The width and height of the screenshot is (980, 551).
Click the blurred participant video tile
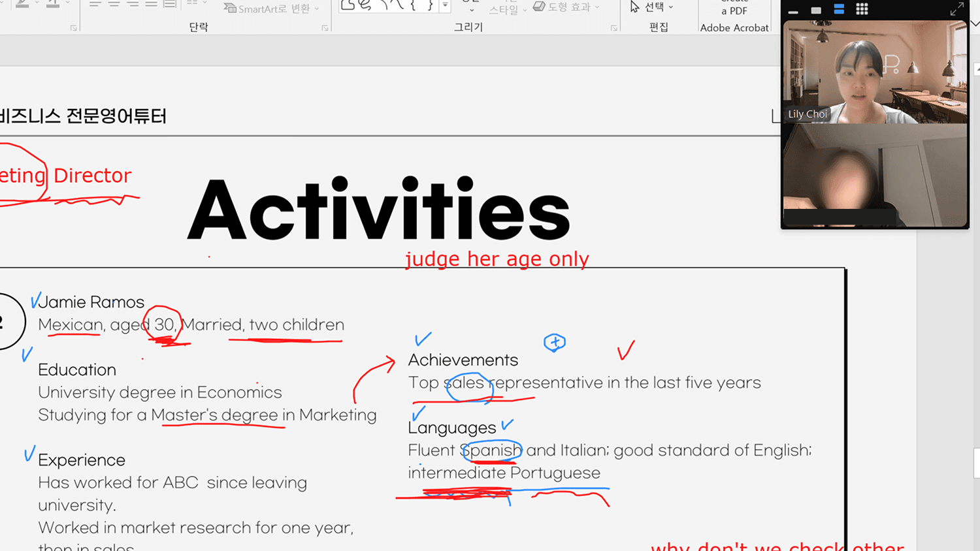874,175
